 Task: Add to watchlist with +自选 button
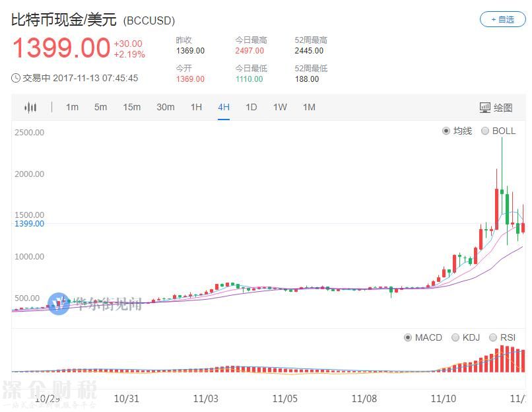tap(502, 19)
